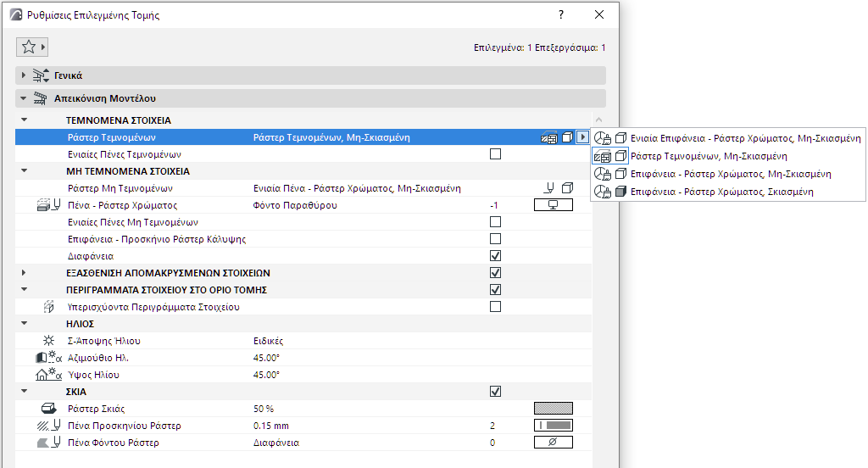The image size is (868, 468).
Task: Click the scroll-up arrow of settings list
Action: [x=598, y=120]
